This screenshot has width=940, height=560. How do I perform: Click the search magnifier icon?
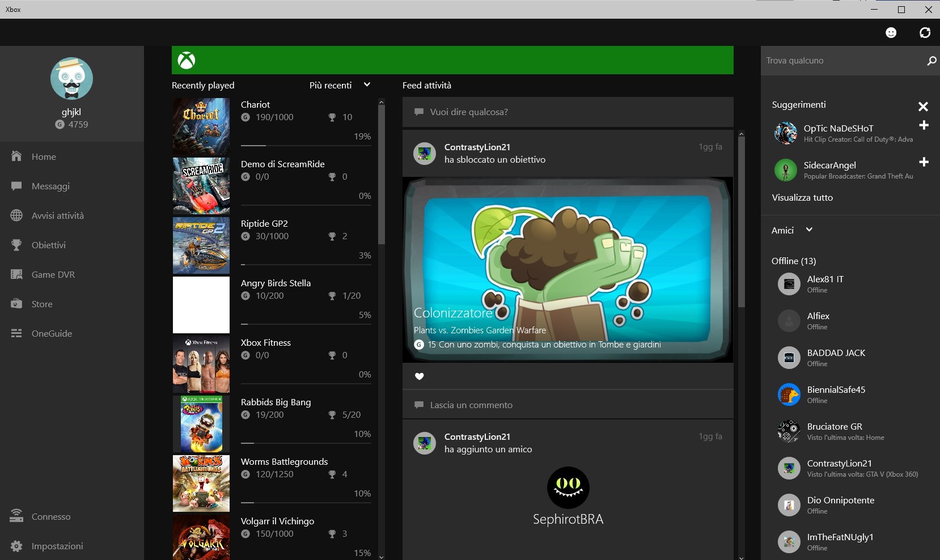pos(931,61)
